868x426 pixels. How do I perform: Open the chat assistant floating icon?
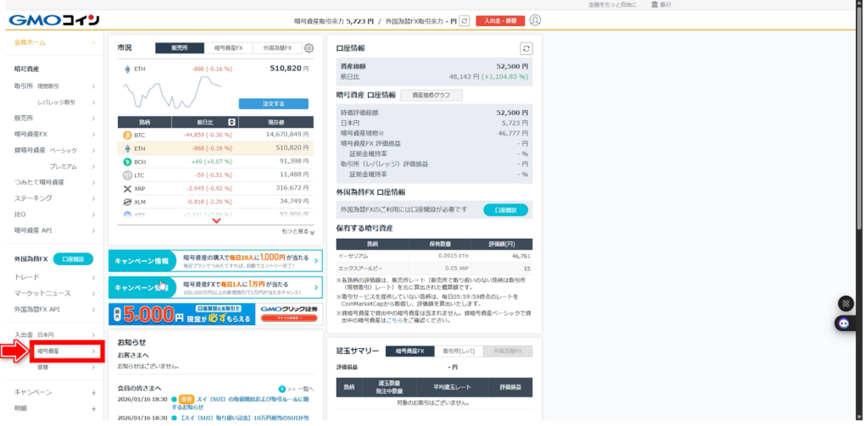click(x=844, y=323)
